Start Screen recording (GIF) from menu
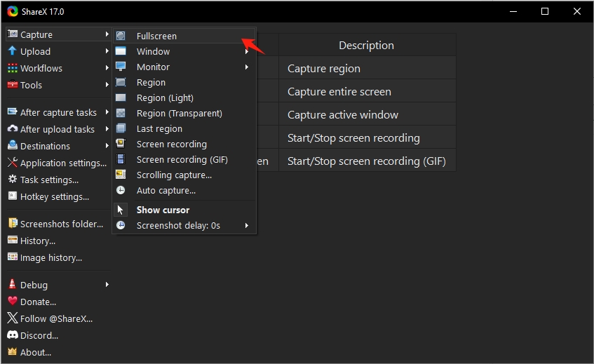Viewport: 594px width, 364px height. 184,159
